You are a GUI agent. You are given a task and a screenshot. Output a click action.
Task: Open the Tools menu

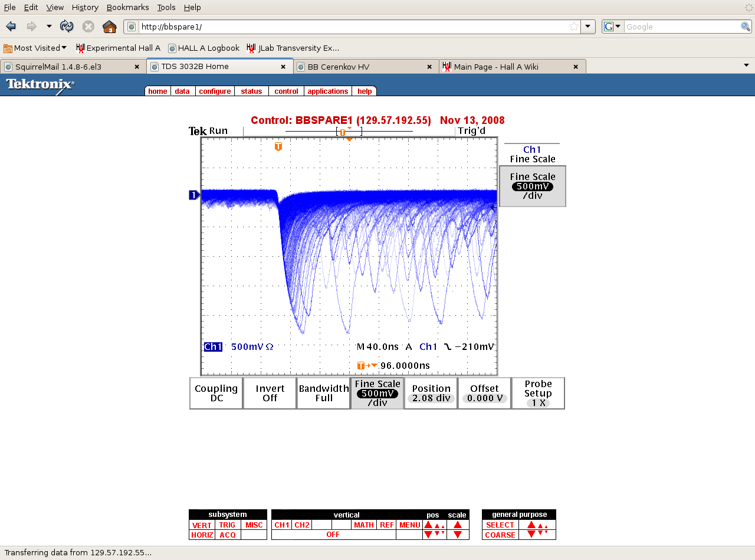(166, 7)
